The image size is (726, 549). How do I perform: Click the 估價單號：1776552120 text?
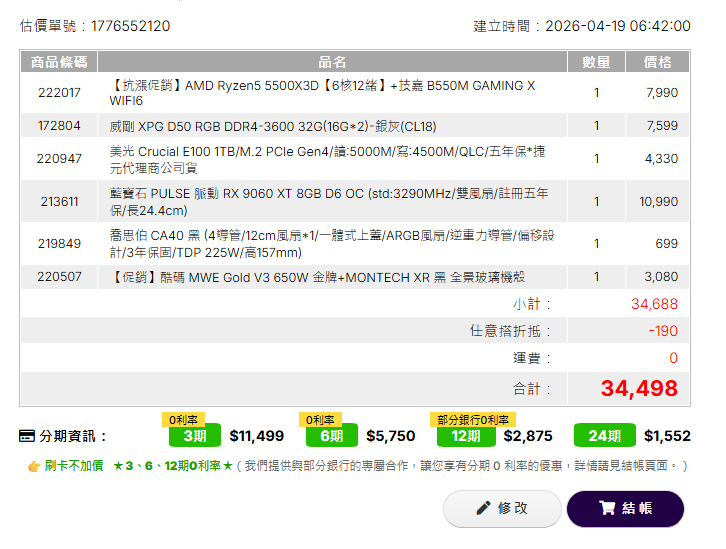pyautogui.click(x=95, y=26)
